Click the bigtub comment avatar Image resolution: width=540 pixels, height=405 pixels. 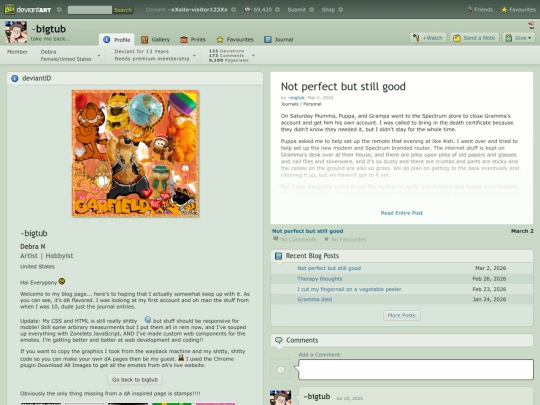[x=280, y=397]
